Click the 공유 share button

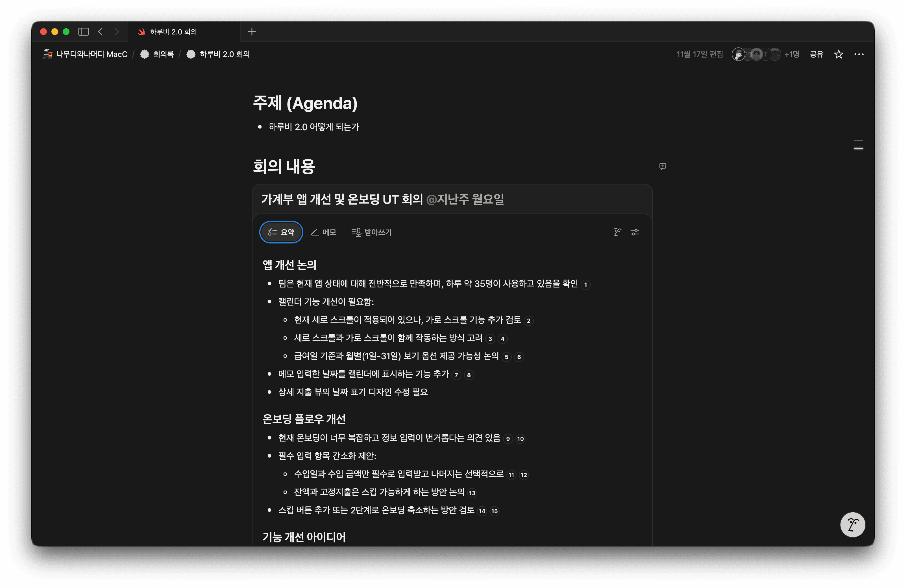(x=816, y=54)
